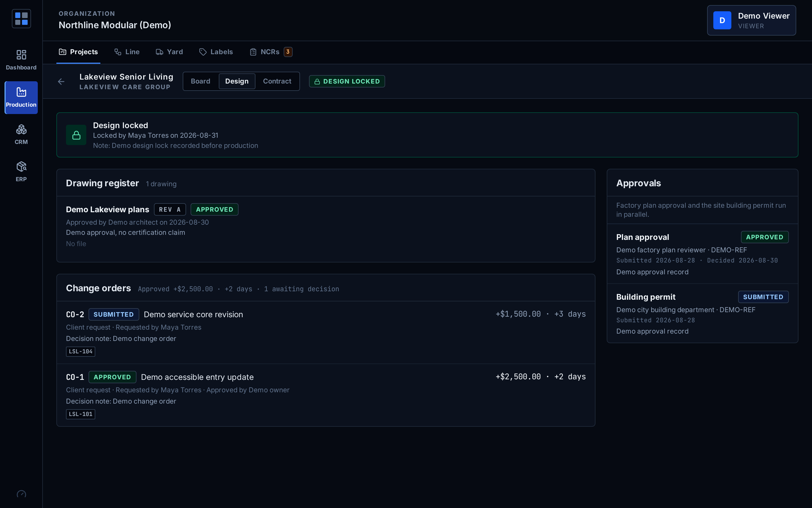Select the Design view segment
The width and height of the screenshot is (812, 508).
[x=237, y=81]
